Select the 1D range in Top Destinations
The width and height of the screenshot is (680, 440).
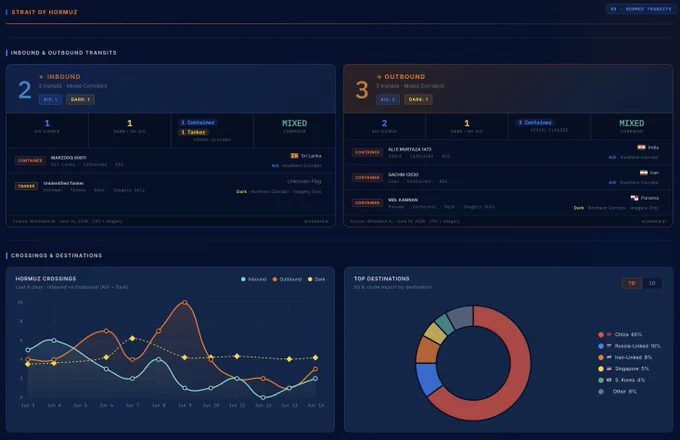tap(652, 283)
